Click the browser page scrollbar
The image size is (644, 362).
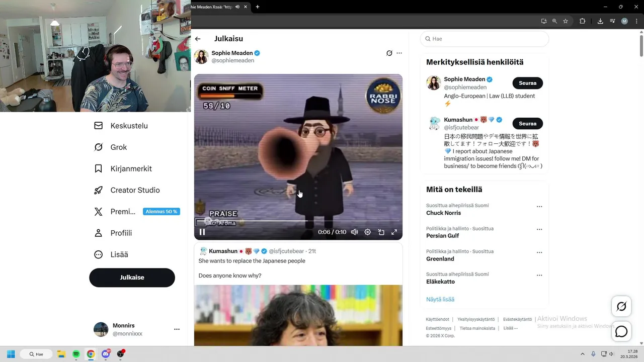641,47
